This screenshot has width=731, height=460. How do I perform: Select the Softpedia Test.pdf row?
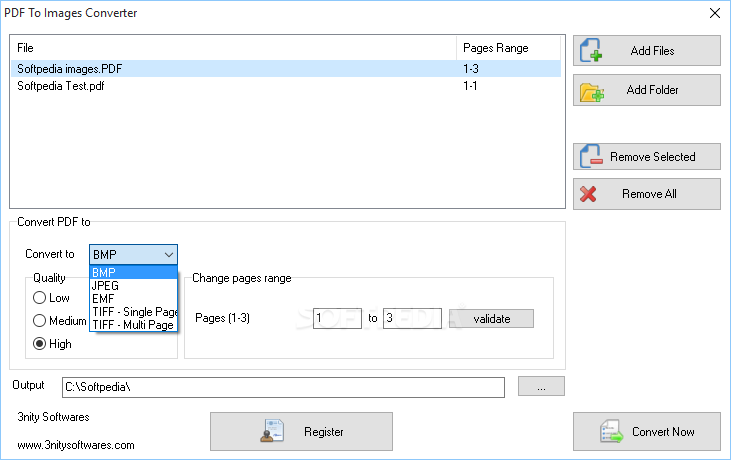coord(285,86)
